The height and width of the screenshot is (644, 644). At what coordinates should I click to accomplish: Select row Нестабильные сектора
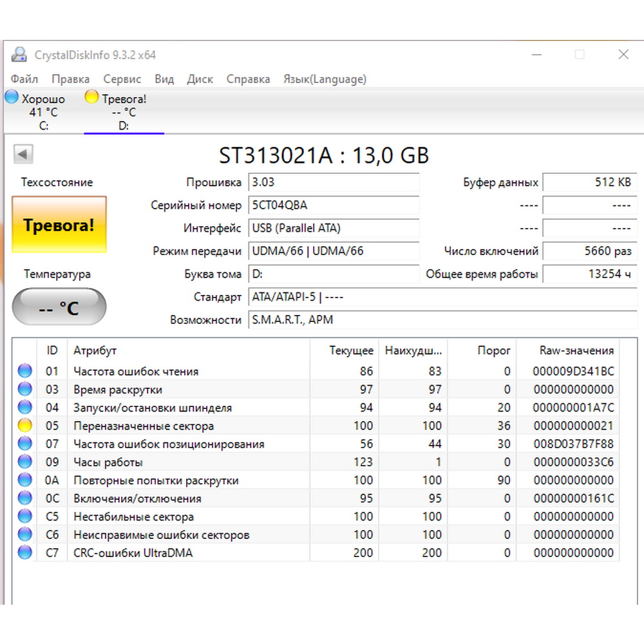pyautogui.click(x=316, y=516)
